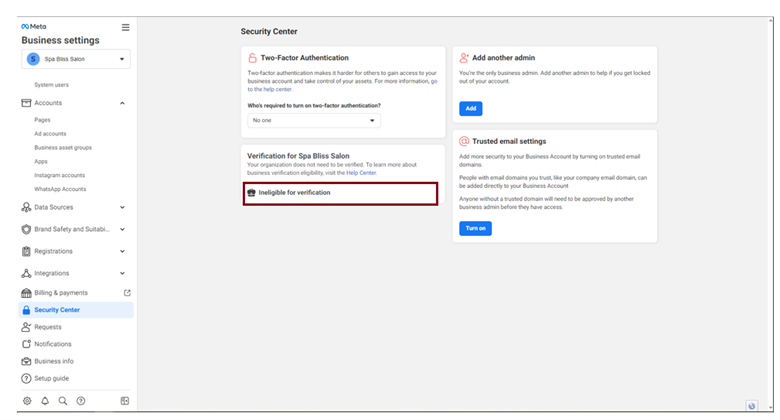780x420 pixels.
Task: Expand Brand Safety and Suitability section
Action: coord(122,229)
